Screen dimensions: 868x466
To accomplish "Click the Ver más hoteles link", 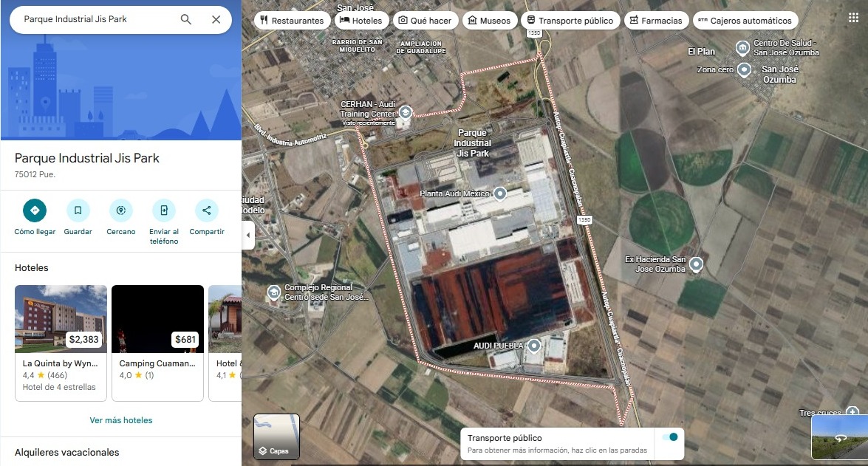I will 120,420.
